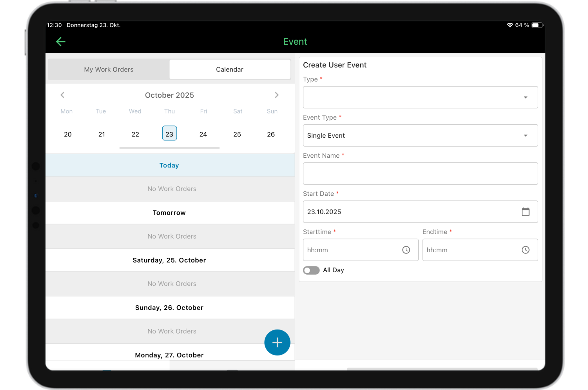Switch to the My Work Orders tab
Image resolution: width=588 pixels, height=390 pixels.
coord(109,69)
